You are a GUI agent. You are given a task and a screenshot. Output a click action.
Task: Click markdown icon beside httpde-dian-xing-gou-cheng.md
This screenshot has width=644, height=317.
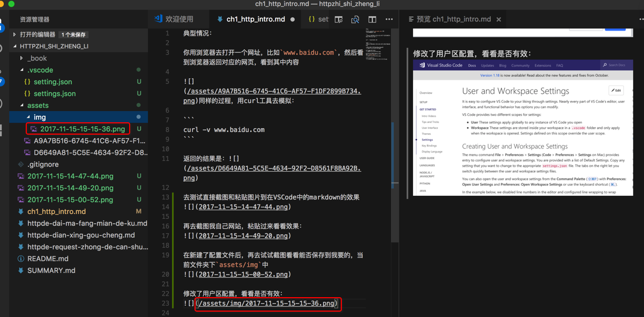point(21,235)
